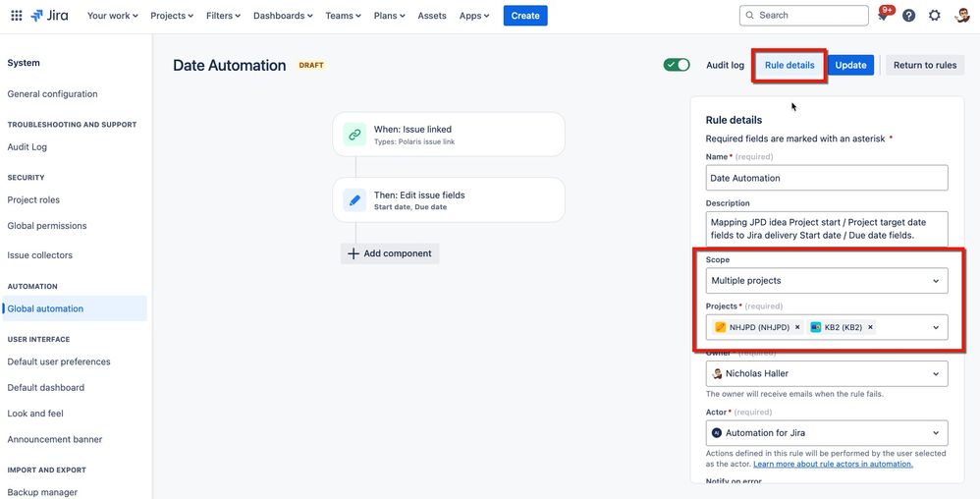Click Return to rules button
This screenshot has height=499, width=980.
[925, 65]
